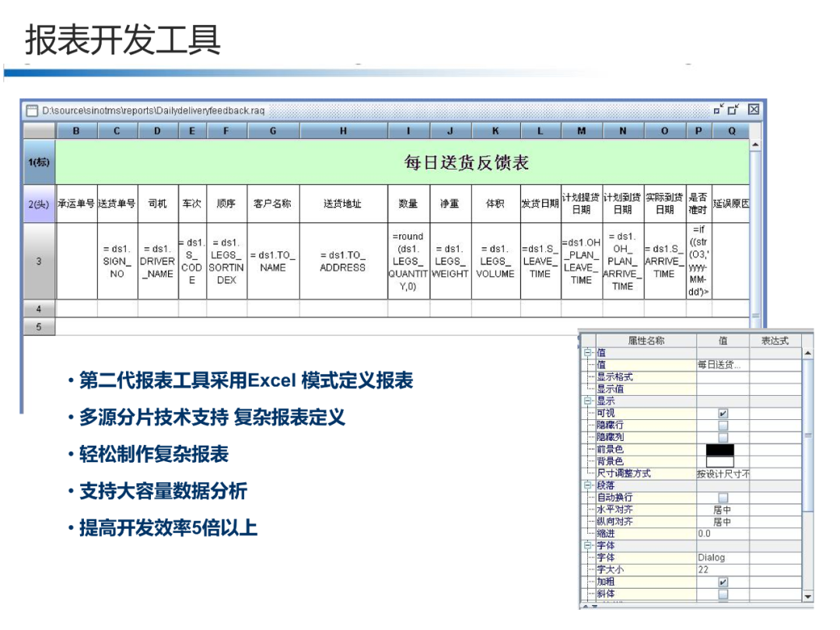Close the Dailydeliveryfeedback.raq window
This screenshot has width=840, height=630.
[754, 110]
